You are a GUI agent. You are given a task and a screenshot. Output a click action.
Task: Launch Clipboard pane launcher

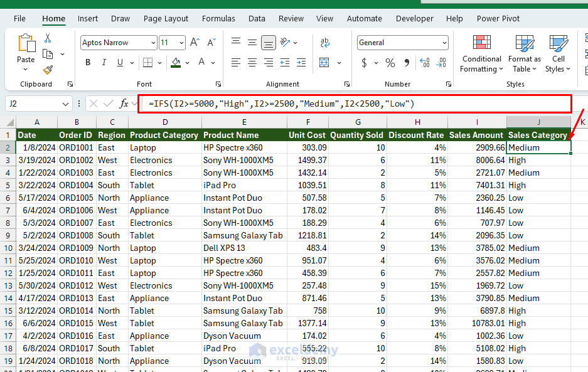point(70,85)
